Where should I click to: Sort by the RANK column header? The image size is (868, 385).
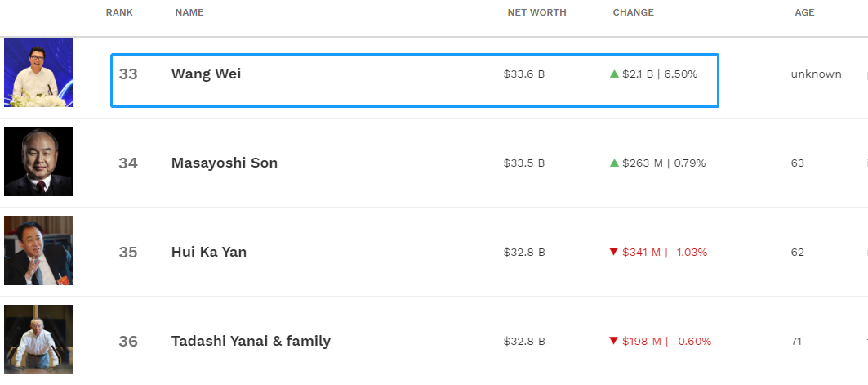tap(119, 12)
